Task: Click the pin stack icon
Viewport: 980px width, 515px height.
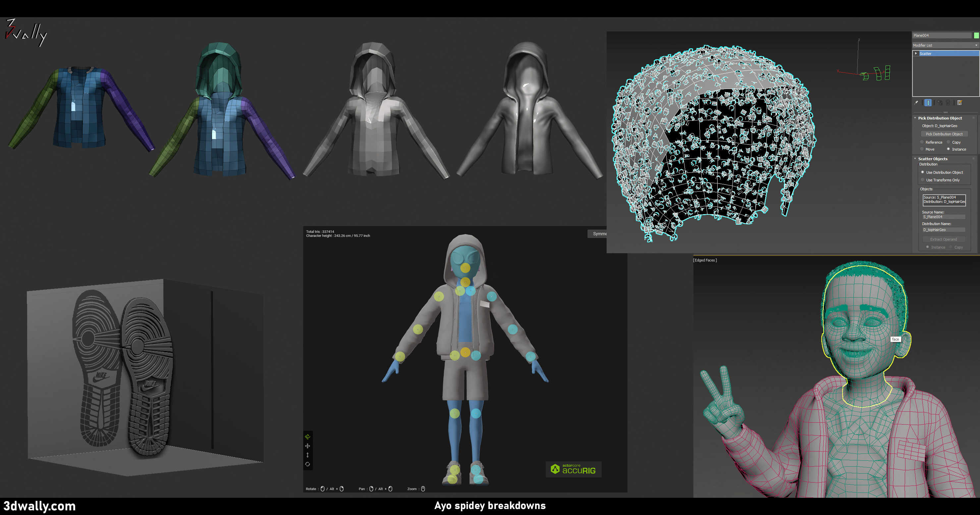Action: coord(916,103)
